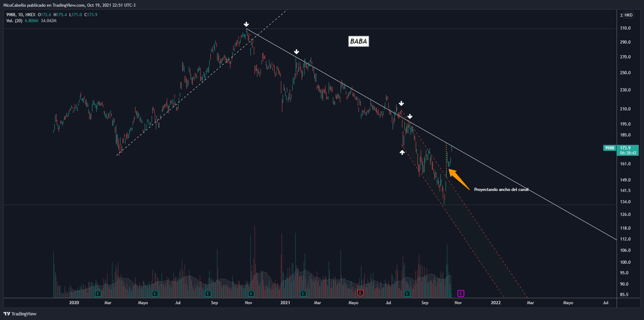This screenshot has height=320, width=644.
Task: Click the 2020 label on the time axis
Action: (74, 303)
